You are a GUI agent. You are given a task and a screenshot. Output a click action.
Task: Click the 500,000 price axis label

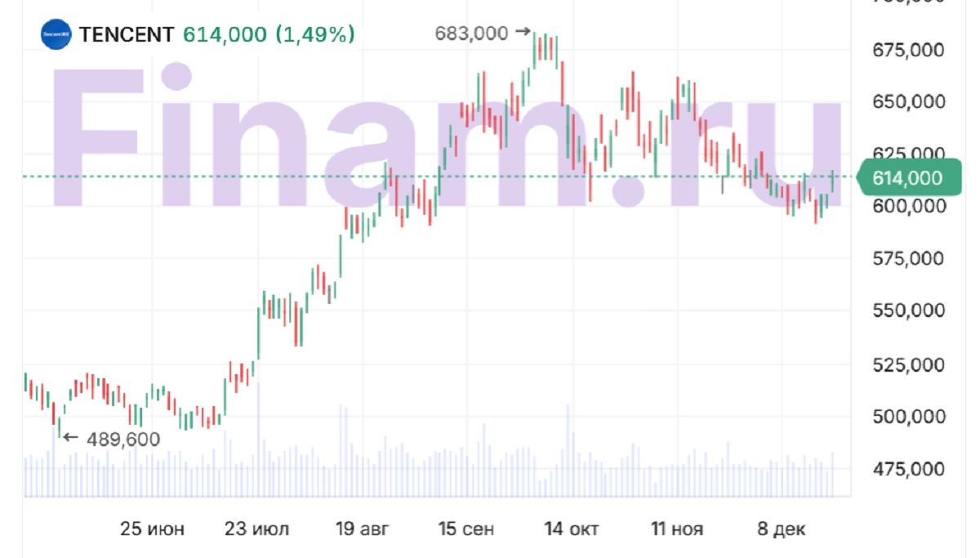[x=909, y=417]
